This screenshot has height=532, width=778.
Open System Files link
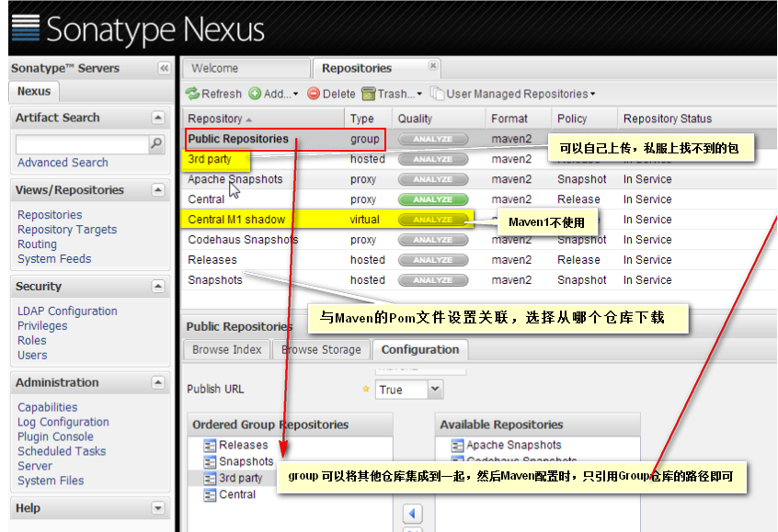tap(51, 481)
